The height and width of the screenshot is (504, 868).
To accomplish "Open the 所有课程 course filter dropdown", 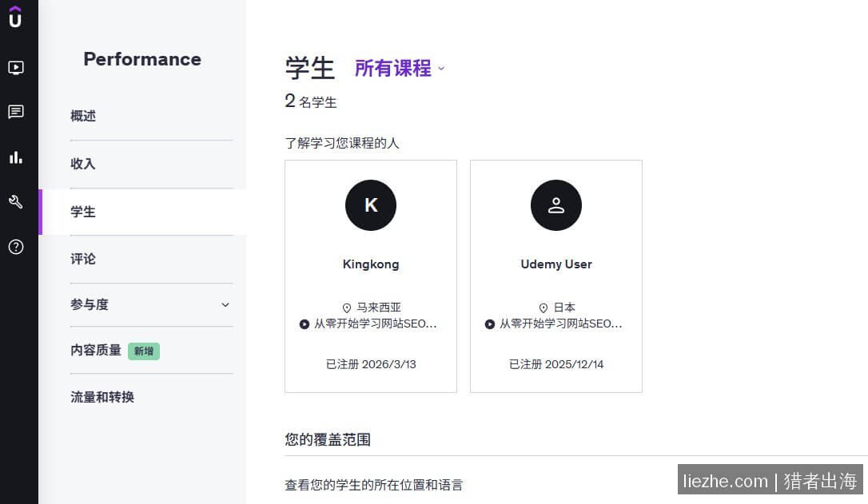I will point(400,68).
